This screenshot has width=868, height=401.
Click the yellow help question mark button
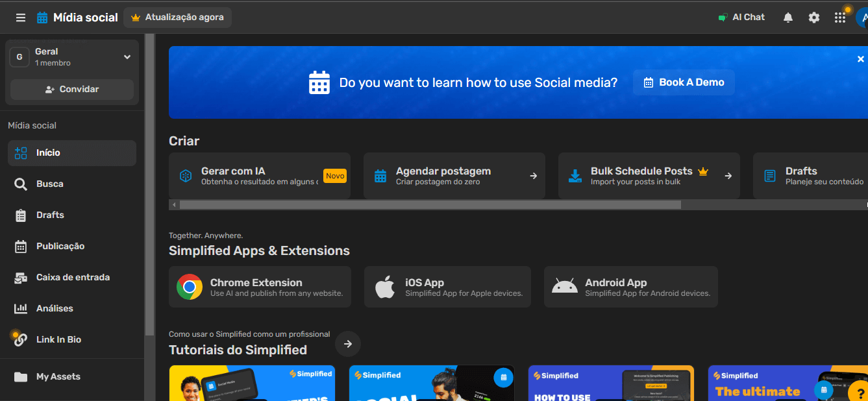coord(858,391)
